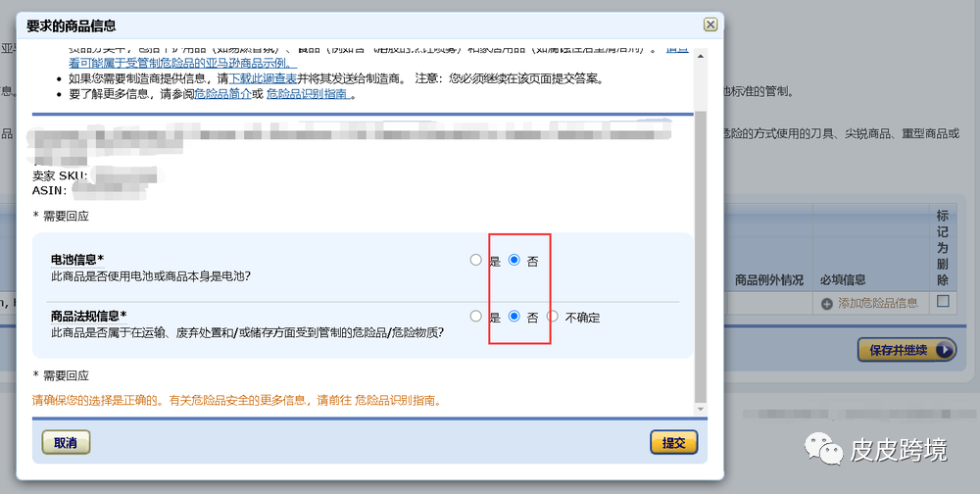This screenshot has width=980, height=494.
Task: Click the orange 危险品识别指南 text at bottom
Action: (x=394, y=400)
